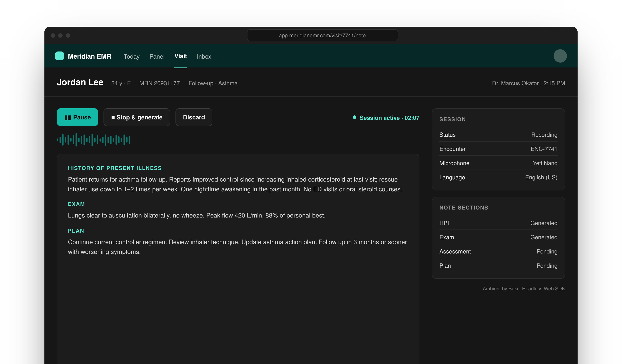This screenshot has width=622, height=364.
Task: Click MRN 20931177 text
Action: (159, 83)
